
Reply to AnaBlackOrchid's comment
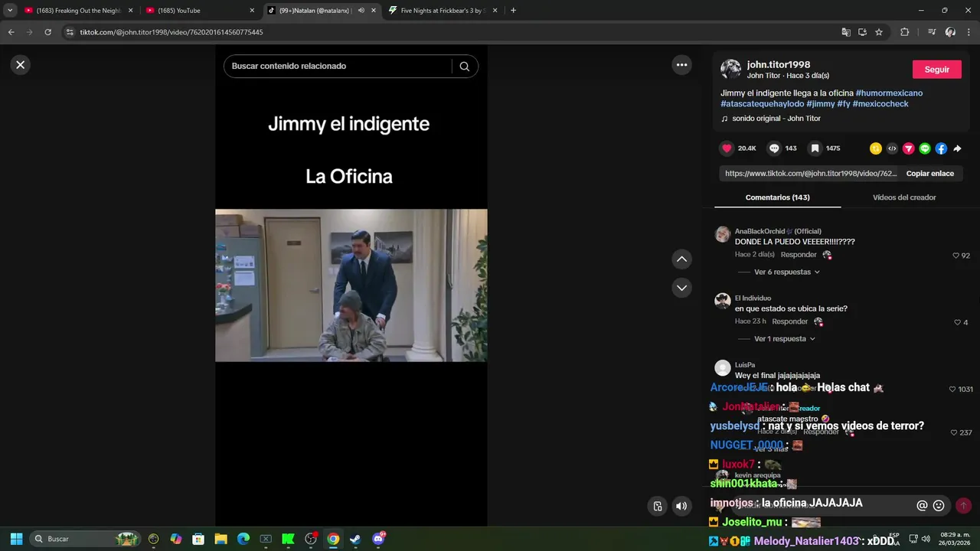[x=799, y=255]
